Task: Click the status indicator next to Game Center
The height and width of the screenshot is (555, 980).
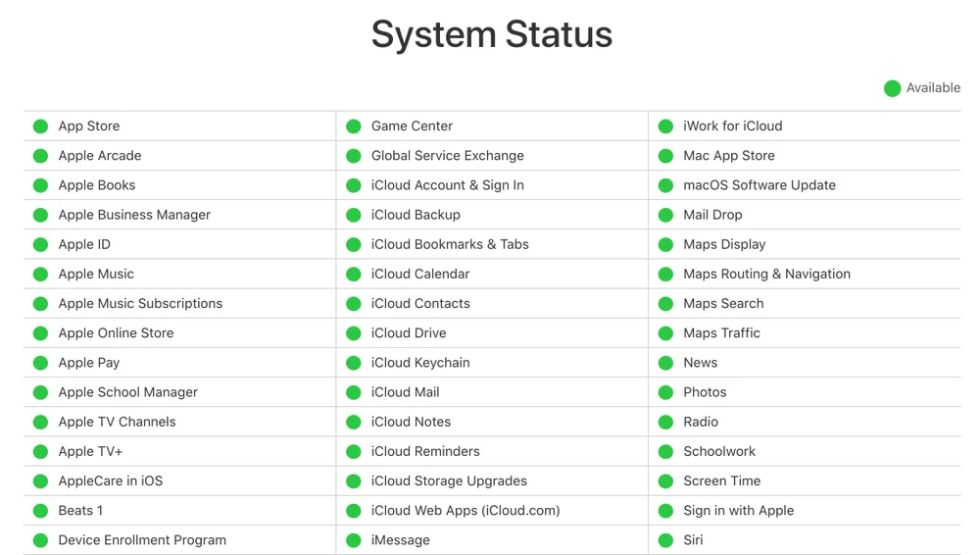Action: [x=354, y=126]
